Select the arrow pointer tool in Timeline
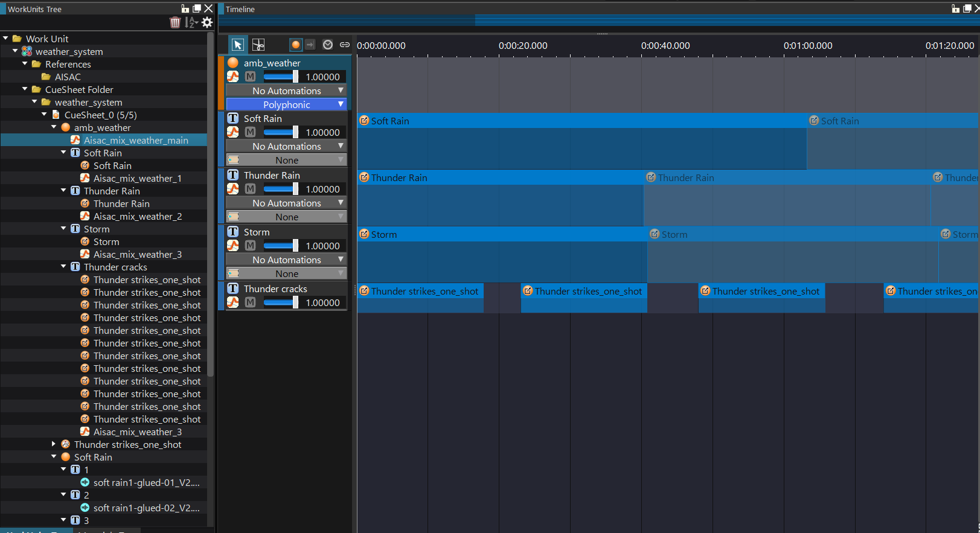This screenshot has height=533, width=980. point(238,45)
